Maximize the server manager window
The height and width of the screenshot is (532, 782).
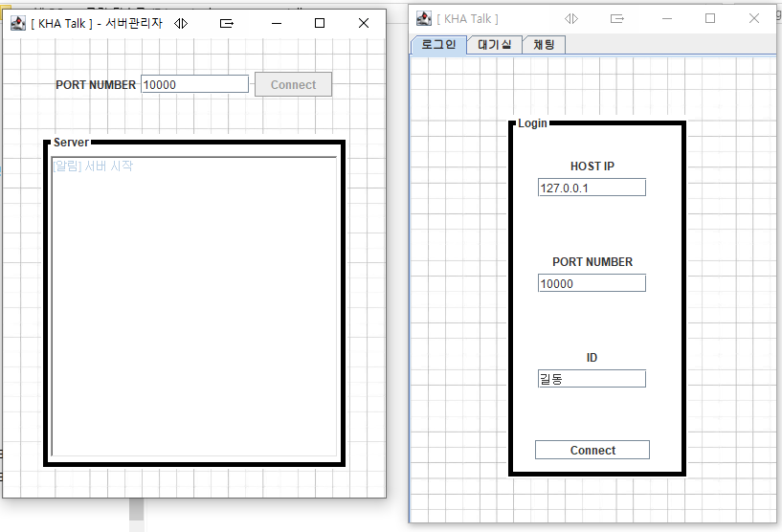coord(320,23)
